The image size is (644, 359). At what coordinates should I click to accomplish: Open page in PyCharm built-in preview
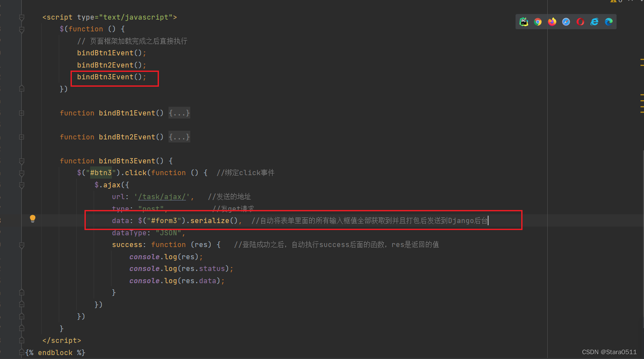(524, 22)
